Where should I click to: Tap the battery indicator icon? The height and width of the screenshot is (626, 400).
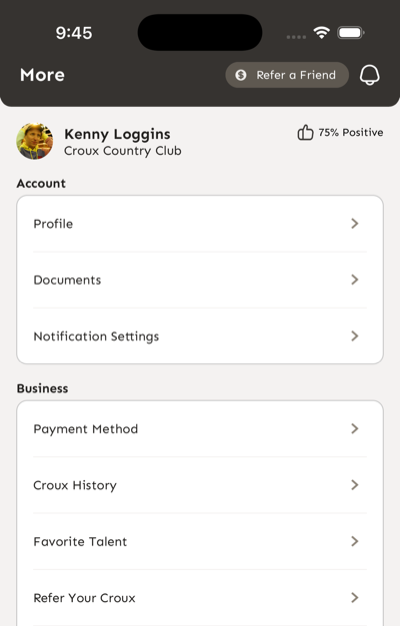click(x=350, y=32)
